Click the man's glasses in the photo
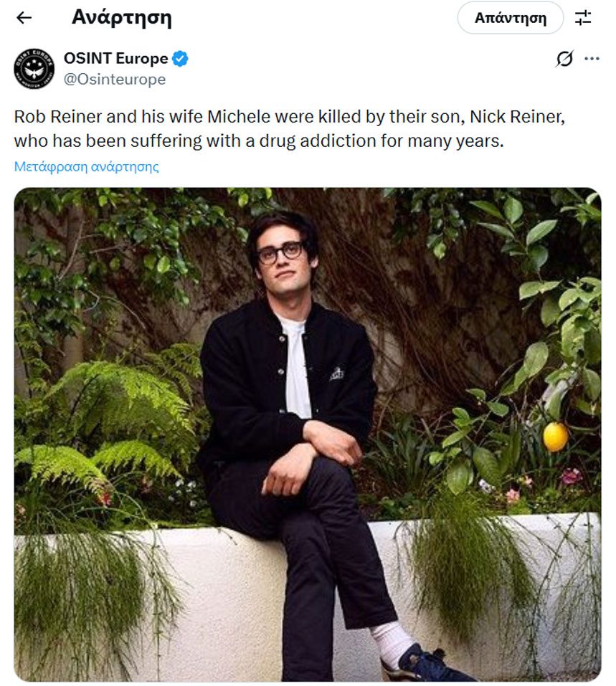Viewport: 616px width, 686px height. 280,253
